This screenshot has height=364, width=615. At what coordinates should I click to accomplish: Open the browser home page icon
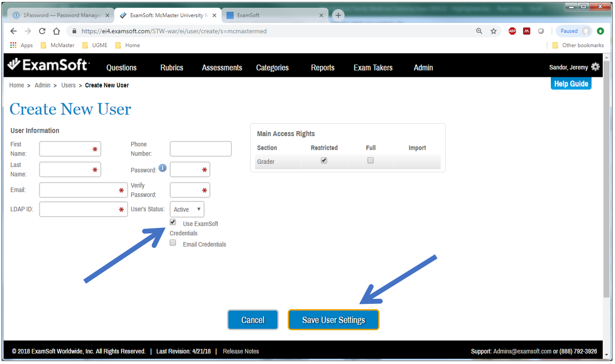[x=56, y=31]
